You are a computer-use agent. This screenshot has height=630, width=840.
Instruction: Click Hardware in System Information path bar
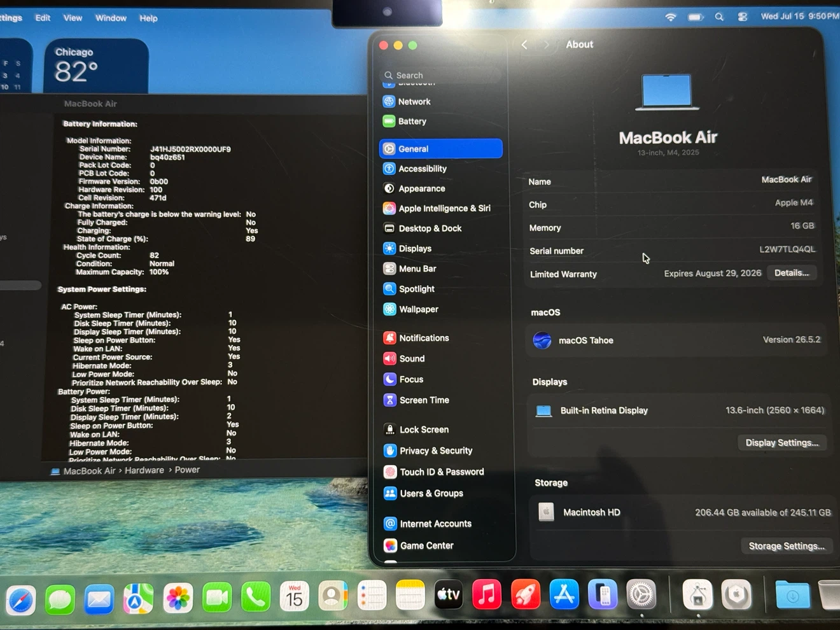(144, 470)
